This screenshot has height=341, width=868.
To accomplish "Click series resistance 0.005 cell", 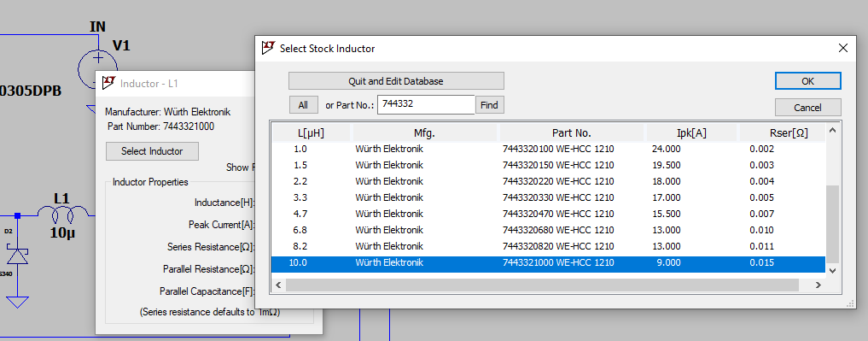I will click(761, 197).
